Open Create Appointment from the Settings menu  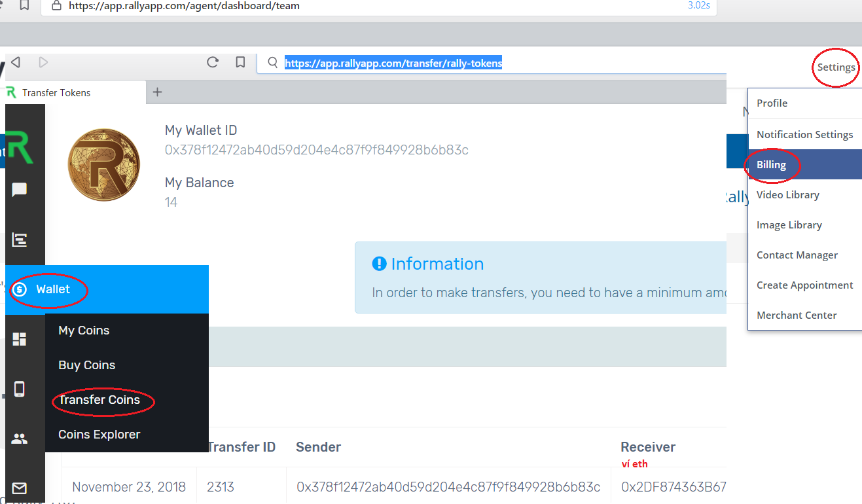tap(805, 285)
